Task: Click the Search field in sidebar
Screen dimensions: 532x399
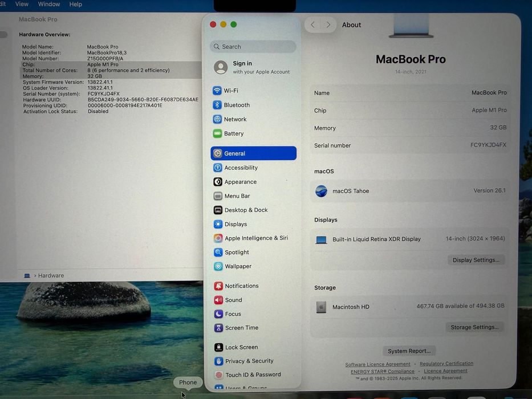Action: tap(253, 47)
